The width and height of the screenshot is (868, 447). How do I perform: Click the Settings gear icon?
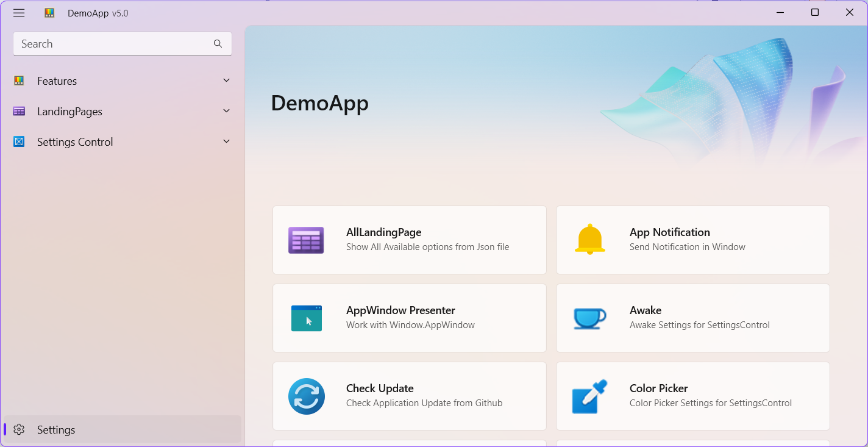[x=19, y=429]
